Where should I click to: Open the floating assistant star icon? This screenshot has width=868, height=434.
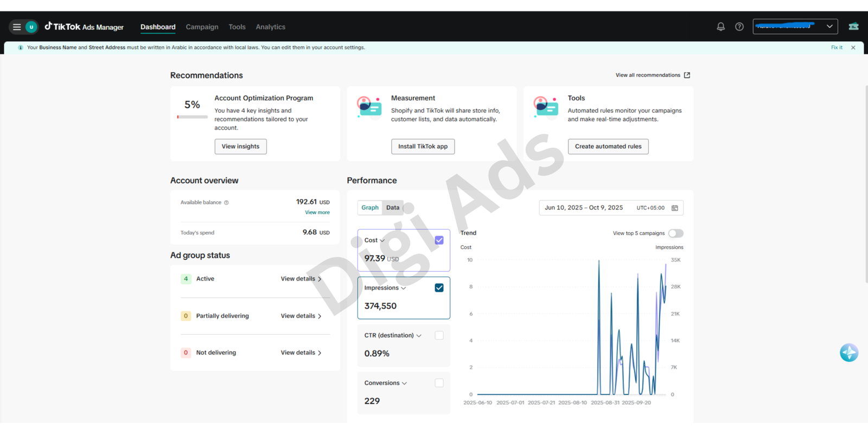[849, 353]
